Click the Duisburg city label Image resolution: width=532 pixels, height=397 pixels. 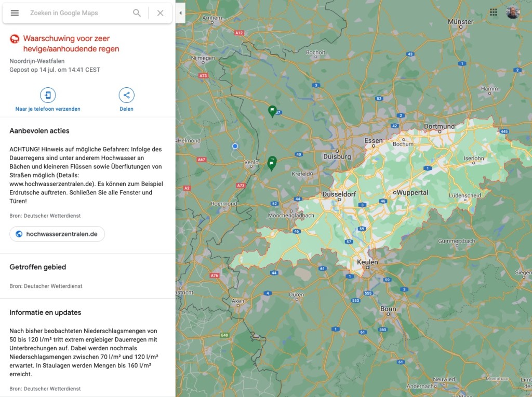pyautogui.click(x=337, y=157)
